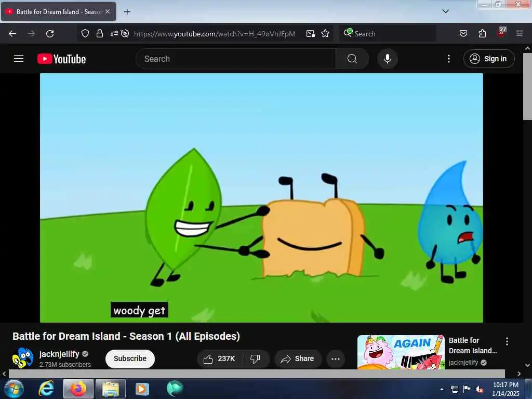Click the video title Battle for Dream Island - Season 1
Viewport: 532px width, 399px height.
click(126, 336)
